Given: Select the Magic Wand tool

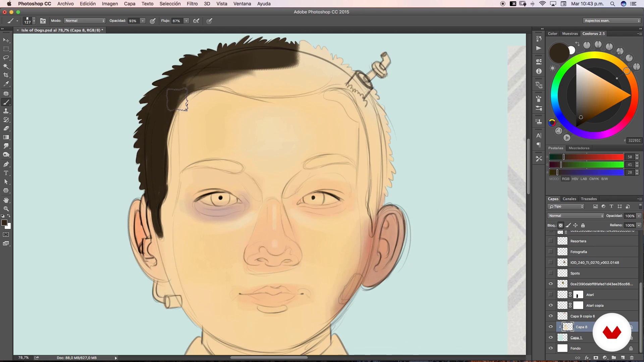Looking at the screenshot, I should pos(6,66).
